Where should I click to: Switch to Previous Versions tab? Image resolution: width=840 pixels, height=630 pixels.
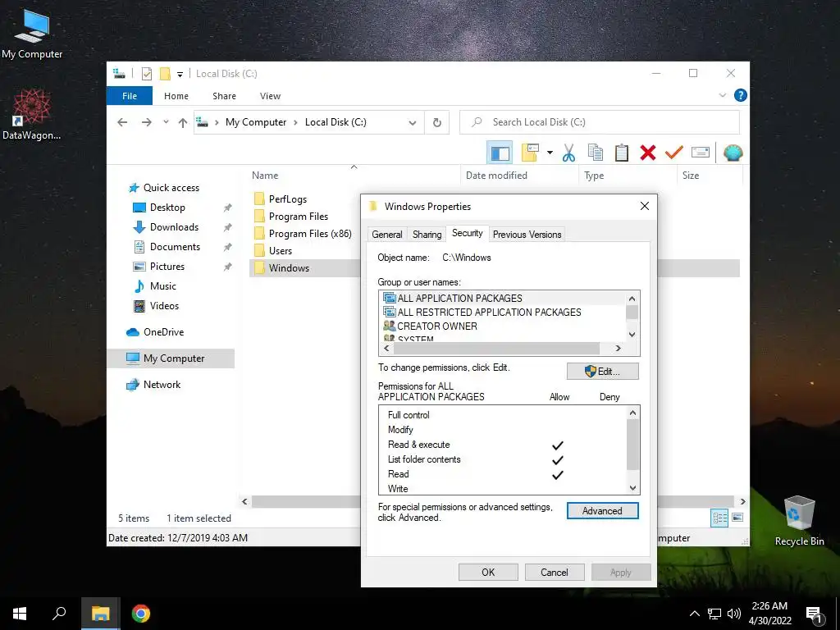(527, 235)
